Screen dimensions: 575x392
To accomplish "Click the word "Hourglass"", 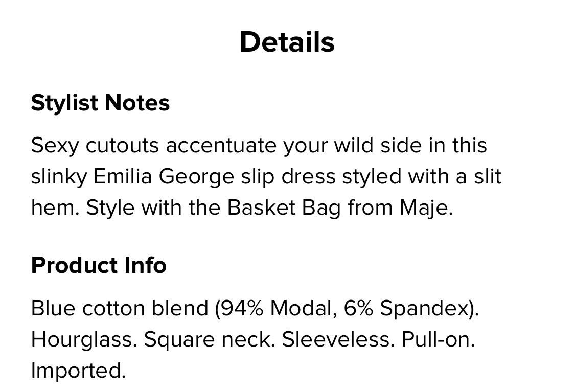I will point(84,340).
